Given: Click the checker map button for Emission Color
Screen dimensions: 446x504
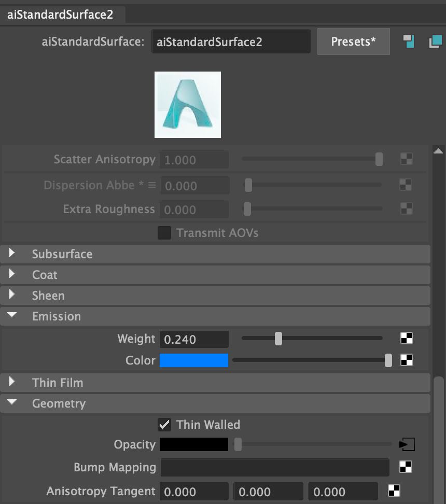Looking at the screenshot, I should click(x=407, y=360).
